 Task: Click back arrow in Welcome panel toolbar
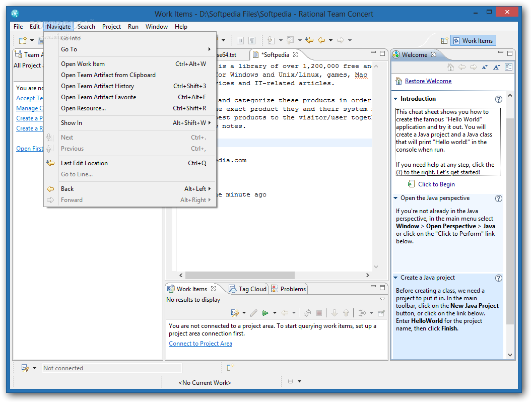click(x=462, y=67)
